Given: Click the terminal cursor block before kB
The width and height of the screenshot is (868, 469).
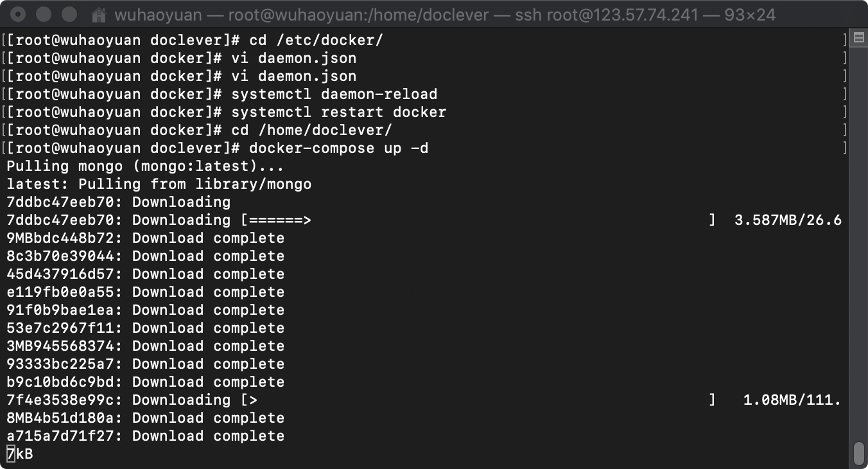Looking at the screenshot, I should pos(10,454).
